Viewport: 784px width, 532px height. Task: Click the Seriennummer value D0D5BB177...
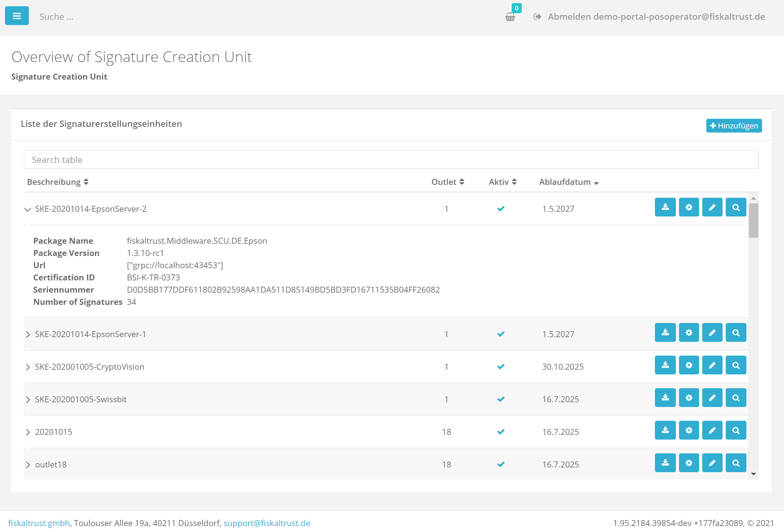point(283,290)
